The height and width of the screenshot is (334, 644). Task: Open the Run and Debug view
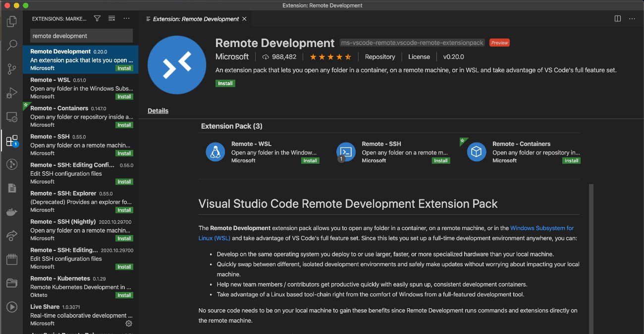[11, 93]
